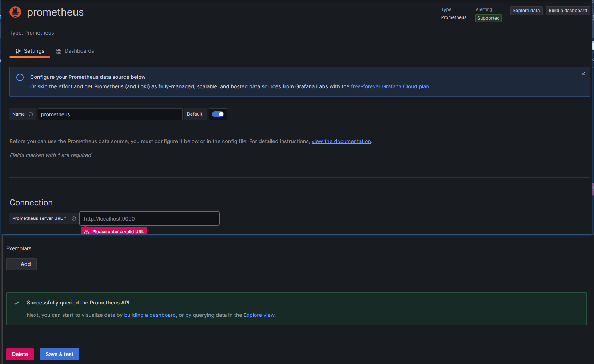Focus the Name input field containing prometheus
Screen dimensions: 594x364
110,114
